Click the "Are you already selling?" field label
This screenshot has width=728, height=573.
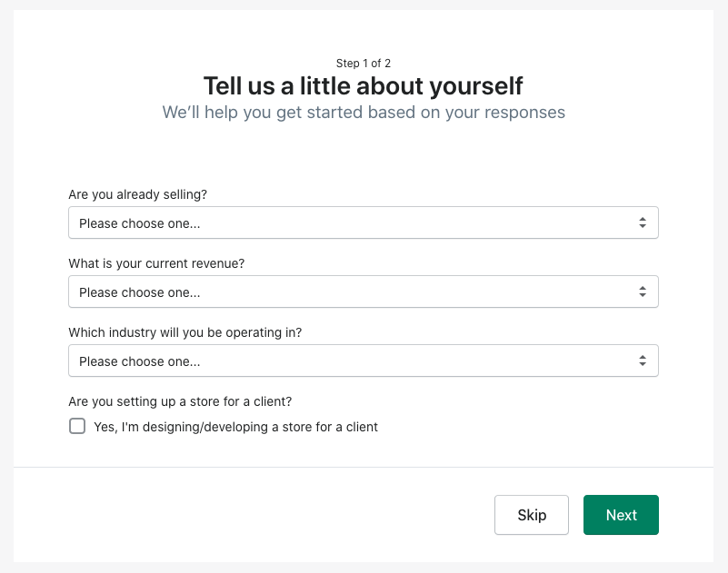(x=137, y=194)
